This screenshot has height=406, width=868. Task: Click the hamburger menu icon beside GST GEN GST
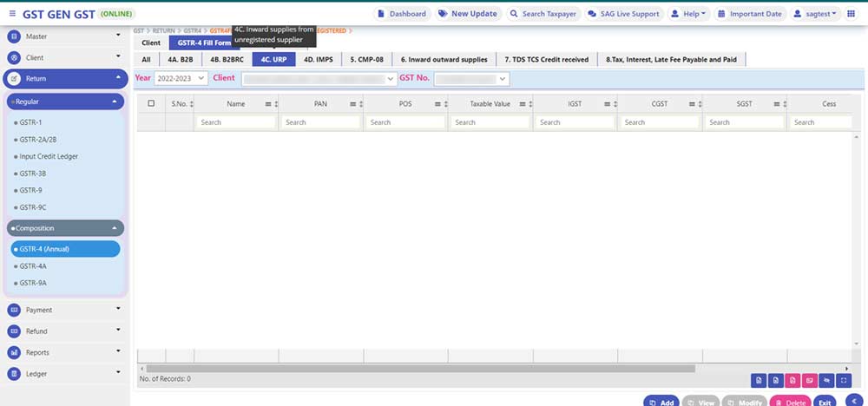pyautogui.click(x=12, y=14)
